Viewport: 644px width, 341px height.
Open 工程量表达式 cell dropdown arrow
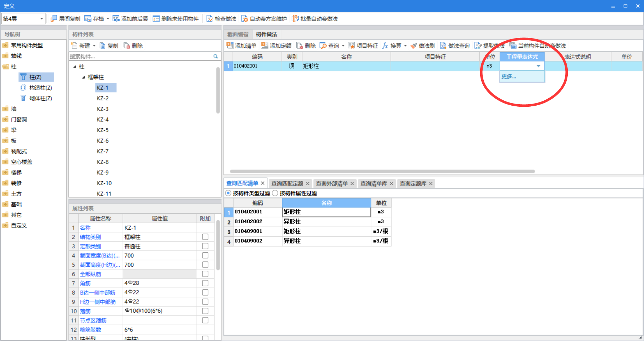pyautogui.click(x=538, y=66)
